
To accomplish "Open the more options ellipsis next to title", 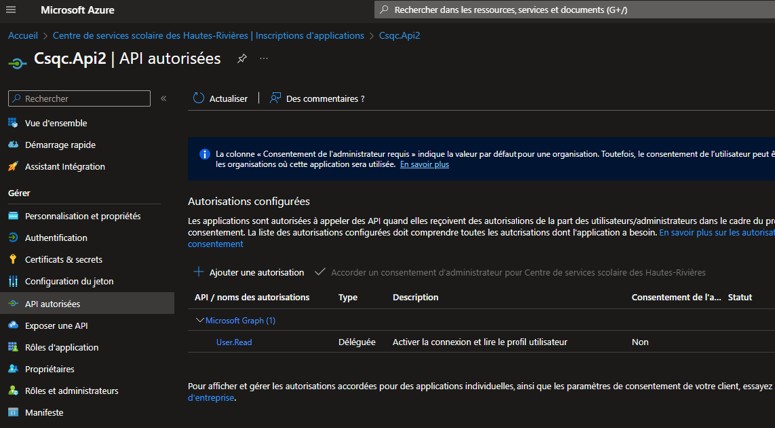I will point(264,59).
